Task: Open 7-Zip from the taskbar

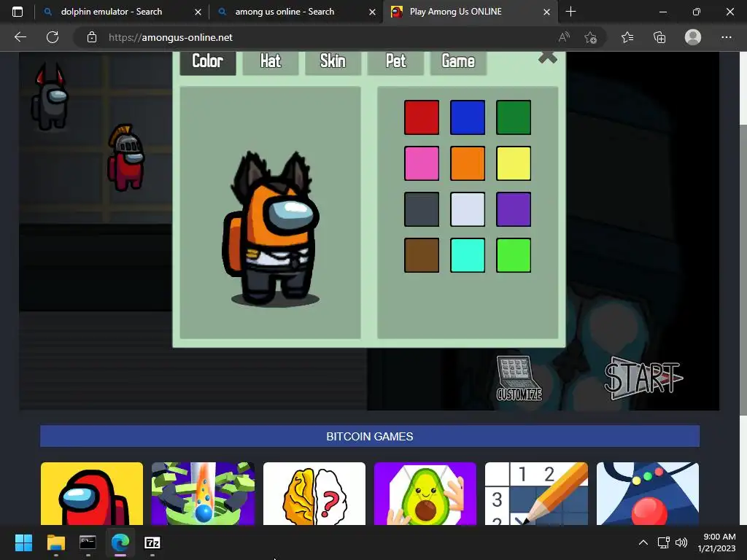Action: [x=152, y=542]
